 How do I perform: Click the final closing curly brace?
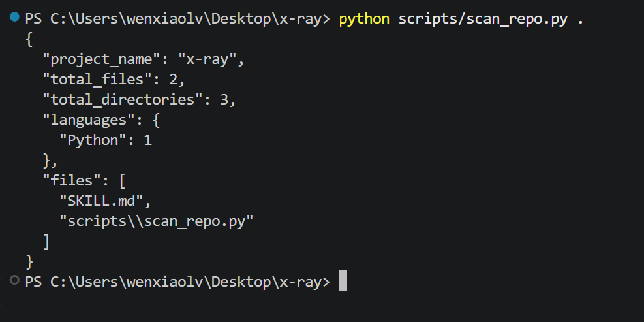29,262
